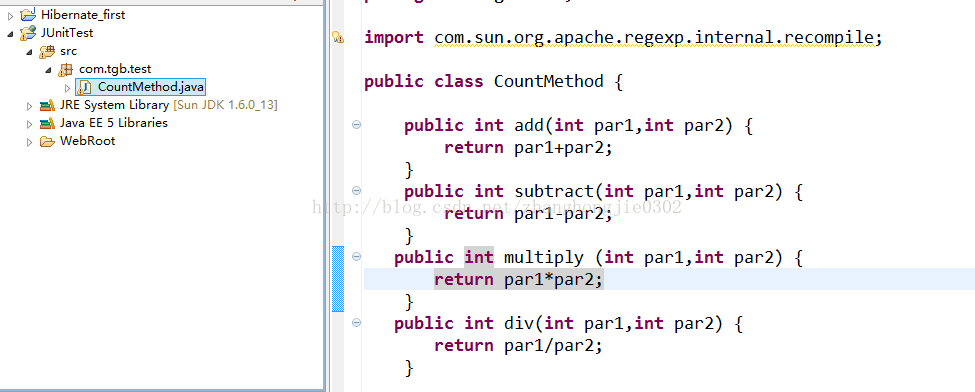The width and height of the screenshot is (975, 392).
Task: Select Java EE 5 Libraries label
Action: (114, 123)
